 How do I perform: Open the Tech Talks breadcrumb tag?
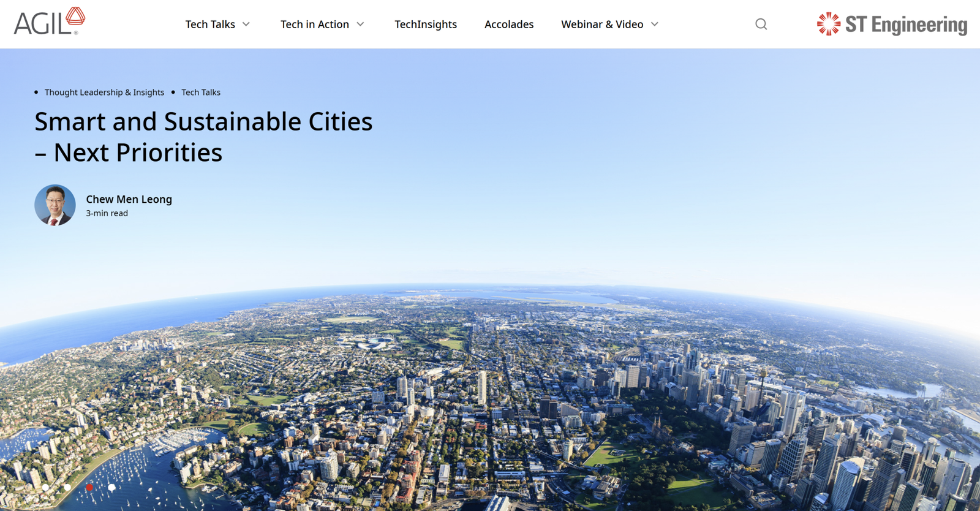point(200,93)
